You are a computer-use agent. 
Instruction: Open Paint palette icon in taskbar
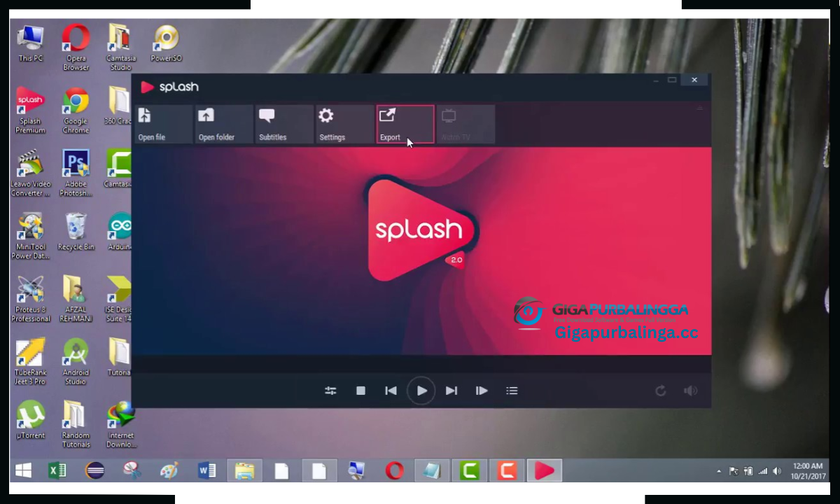click(169, 470)
